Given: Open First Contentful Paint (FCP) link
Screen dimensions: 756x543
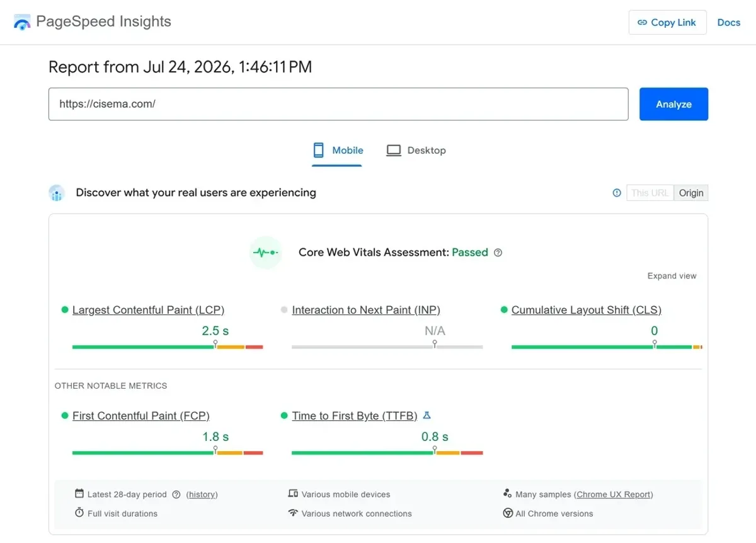Looking at the screenshot, I should 141,416.
